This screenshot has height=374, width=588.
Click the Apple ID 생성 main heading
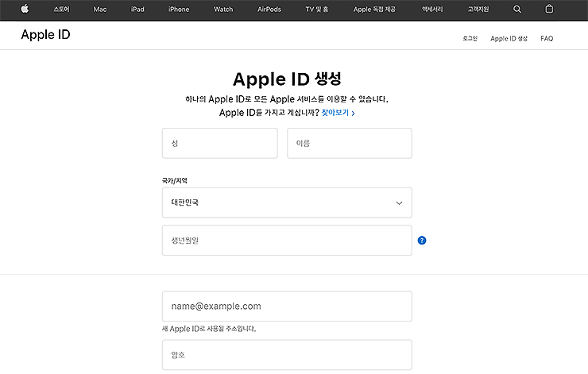287,79
